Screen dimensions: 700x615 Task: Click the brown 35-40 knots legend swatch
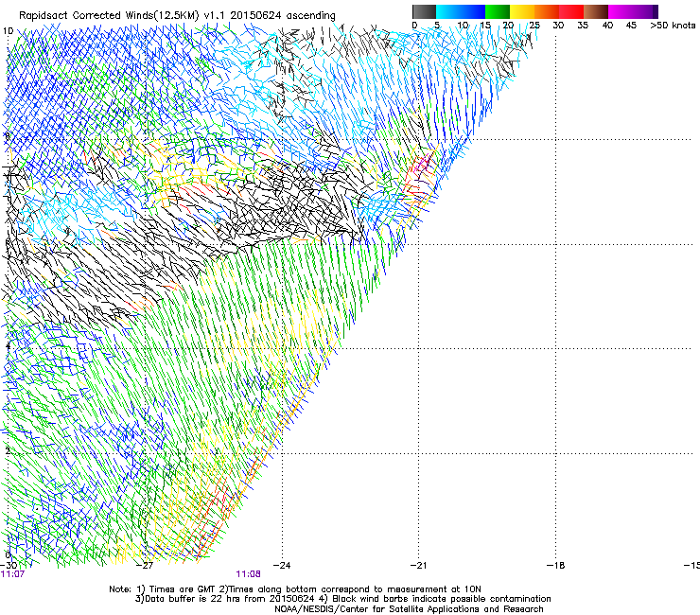pos(596,11)
